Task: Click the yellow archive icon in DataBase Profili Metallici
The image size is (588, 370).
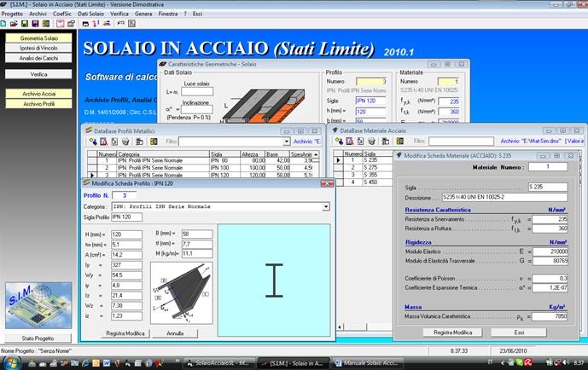Action: tap(154, 142)
